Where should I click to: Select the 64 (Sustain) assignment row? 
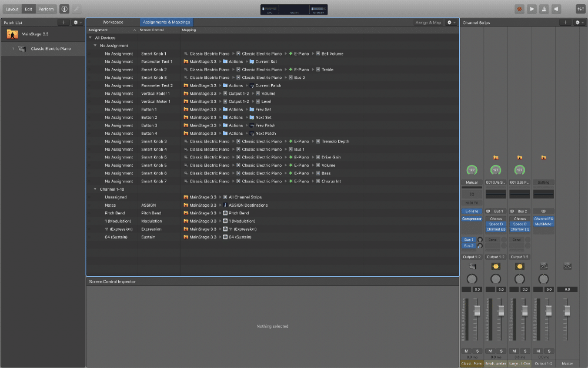point(273,237)
